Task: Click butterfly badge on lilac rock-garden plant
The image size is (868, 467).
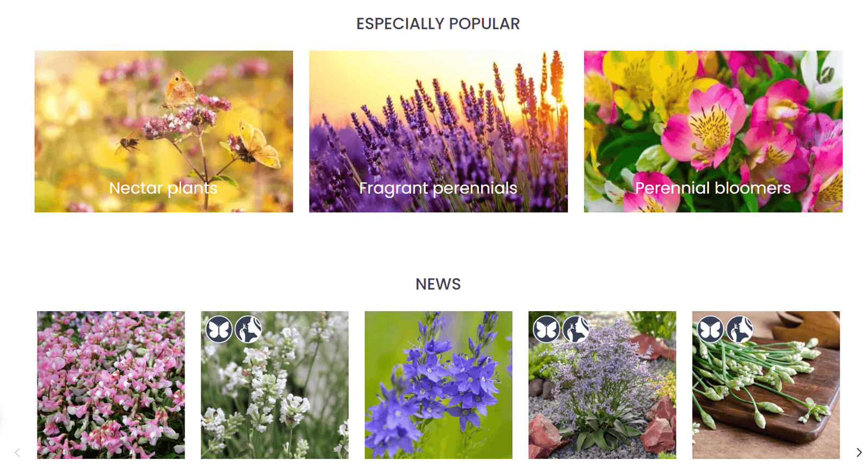Action: pos(547,329)
